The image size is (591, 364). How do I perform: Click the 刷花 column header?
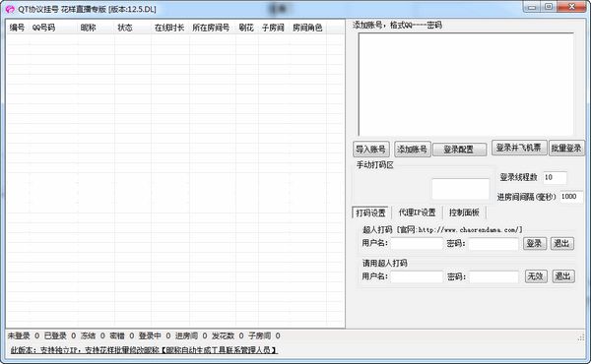[x=246, y=28]
